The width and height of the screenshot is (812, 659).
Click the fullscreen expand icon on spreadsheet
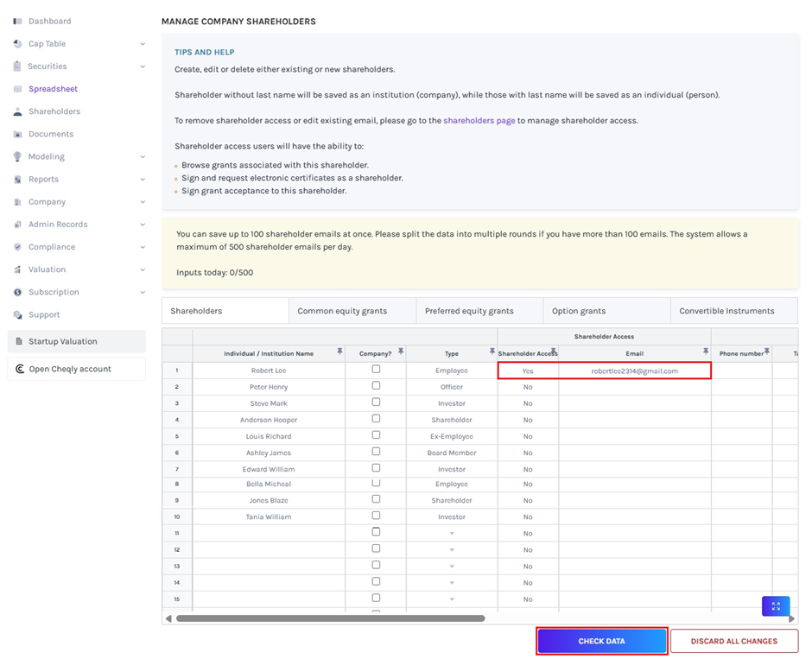[775, 606]
